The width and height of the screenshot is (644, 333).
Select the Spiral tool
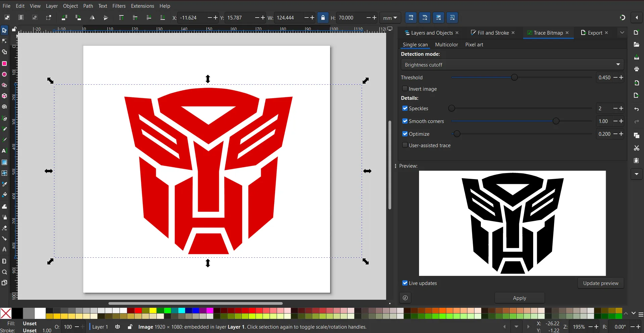pos(4,107)
